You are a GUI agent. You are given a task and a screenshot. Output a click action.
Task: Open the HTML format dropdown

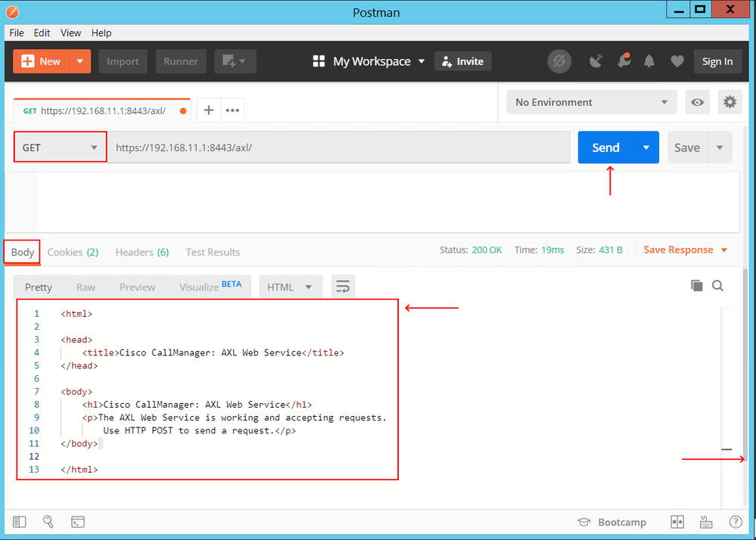pos(289,287)
